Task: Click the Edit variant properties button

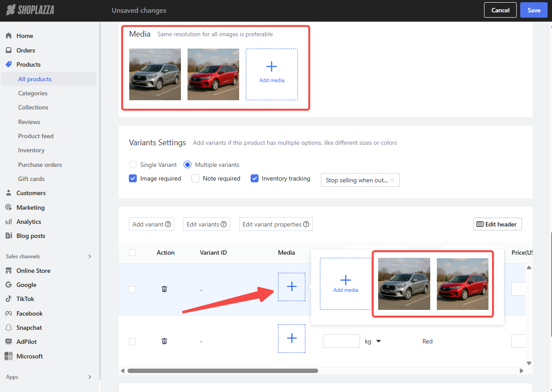Action: click(x=276, y=224)
